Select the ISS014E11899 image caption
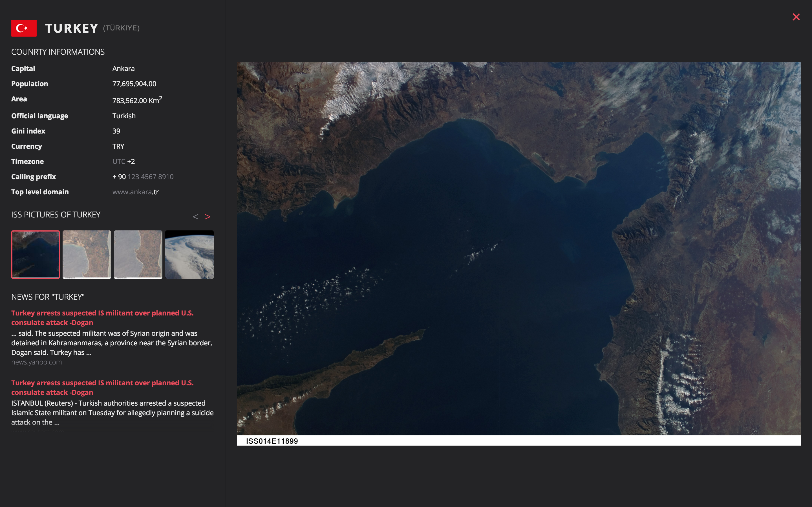 click(x=272, y=441)
